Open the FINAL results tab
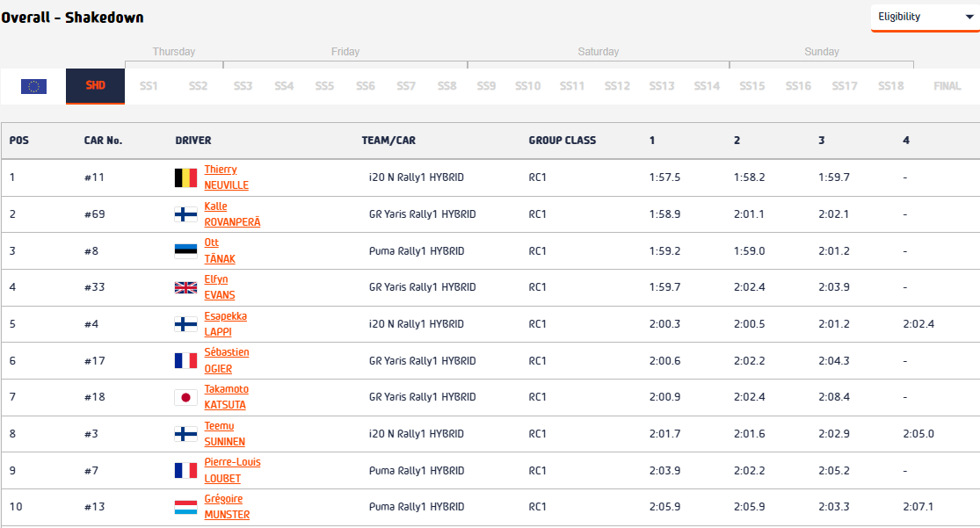980x528 pixels. click(947, 86)
